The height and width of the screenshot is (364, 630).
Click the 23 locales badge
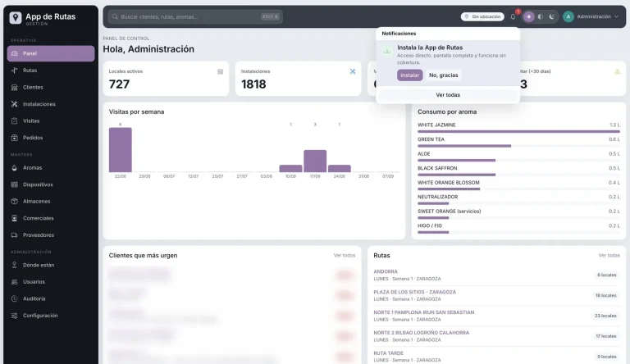pyautogui.click(x=605, y=316)
